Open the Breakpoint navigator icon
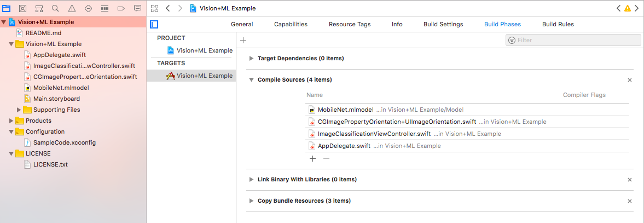Image resolution: width=644 pixels, height=223 pixels. click(105, 8)
